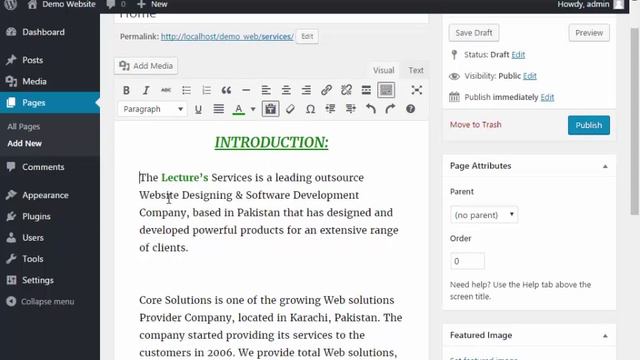The image size is (640, 360).
Task: Open the permalink URL link
Action: pos(227,36)
